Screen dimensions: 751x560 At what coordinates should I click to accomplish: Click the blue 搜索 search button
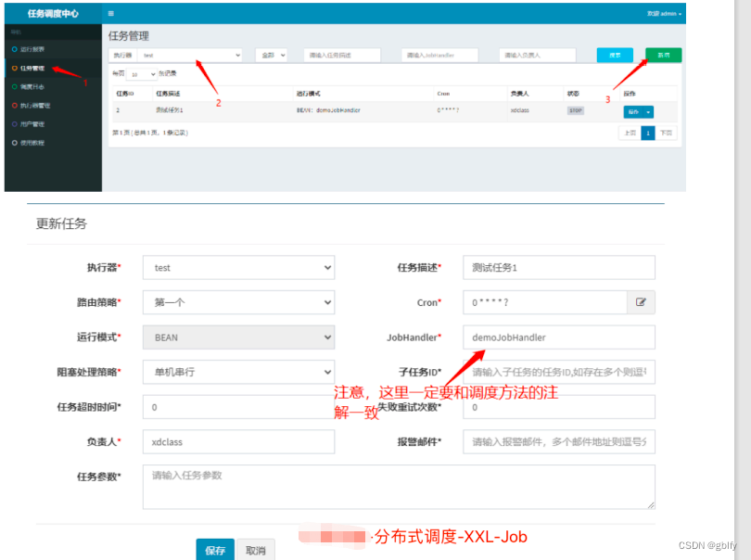click(x=615, y=55)
